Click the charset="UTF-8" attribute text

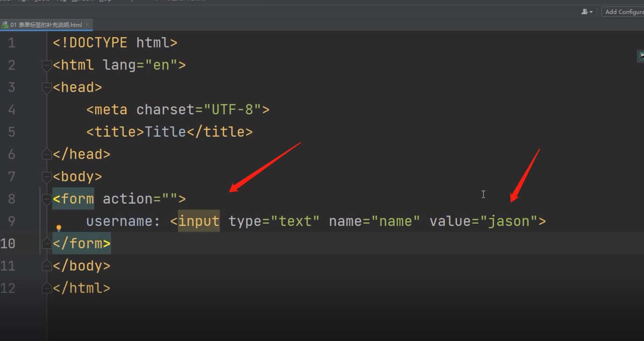(x=199, y=109)
